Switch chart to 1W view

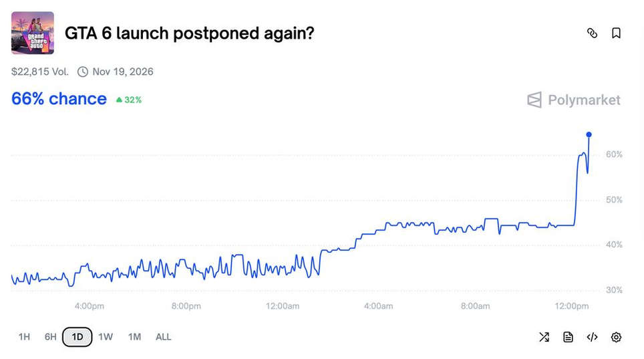tap(106, 337)
